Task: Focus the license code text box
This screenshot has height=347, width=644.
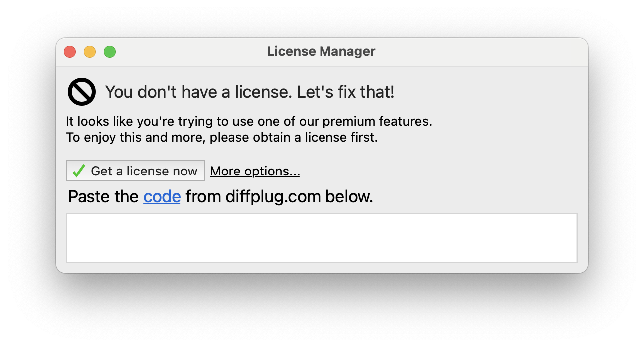Action: [322, 238]
